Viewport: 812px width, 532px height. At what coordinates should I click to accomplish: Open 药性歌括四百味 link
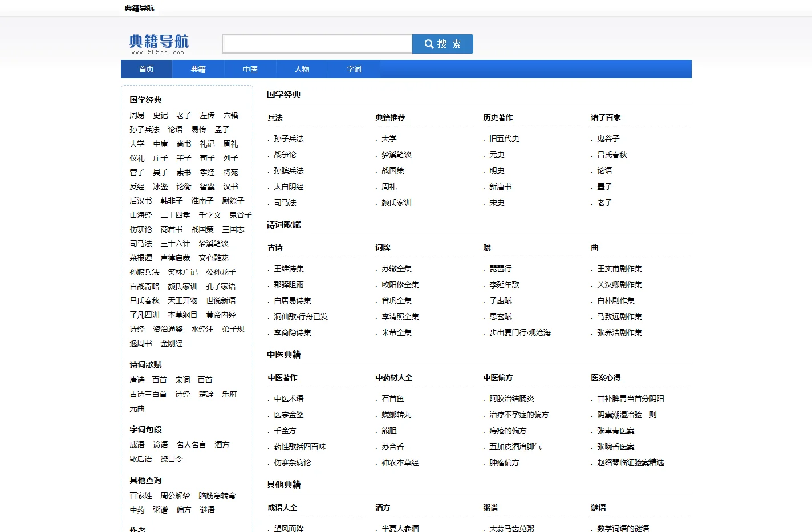pyautogui.click(x=300, y=446)
